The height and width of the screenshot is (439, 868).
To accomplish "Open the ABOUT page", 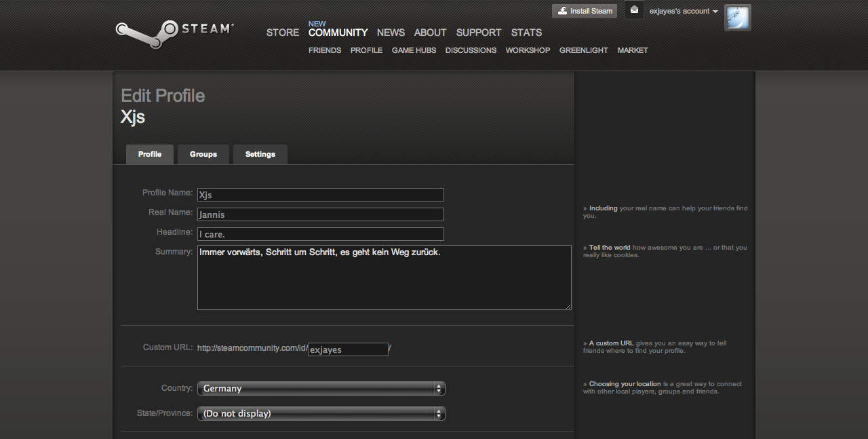I will tap(430, 33).
